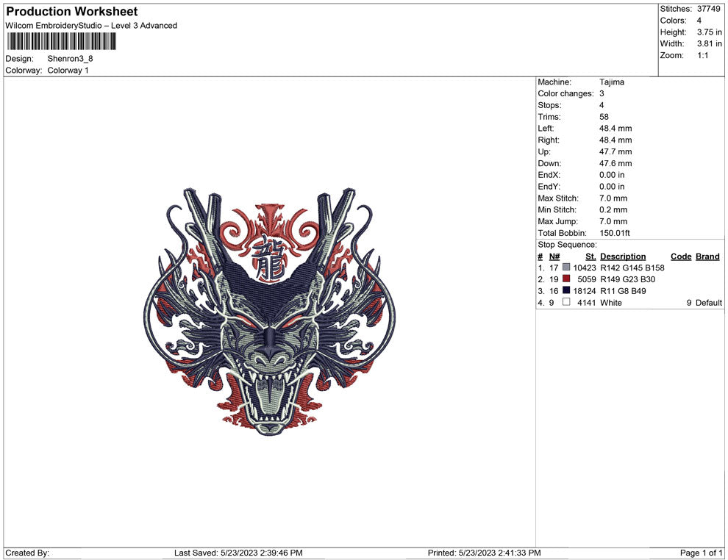Click the description 'R142 G145 B158'

click(632, 268)
